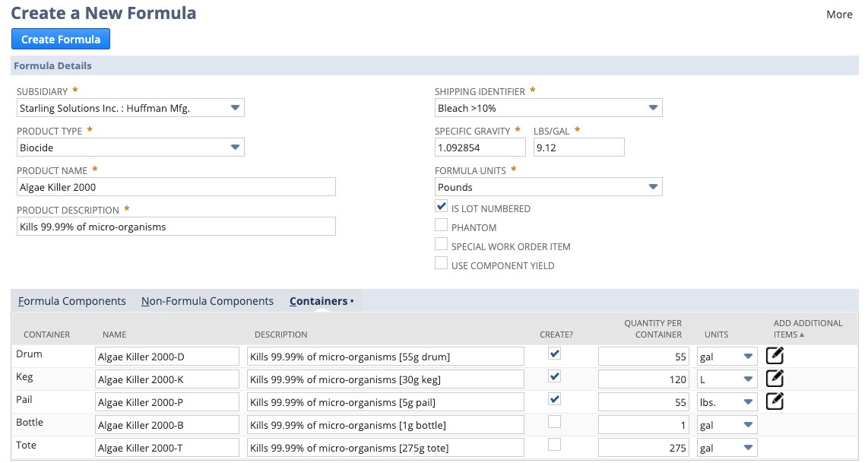
Task: Tick the Create checkbox for Bottle
Action: [x=555, y=421]
